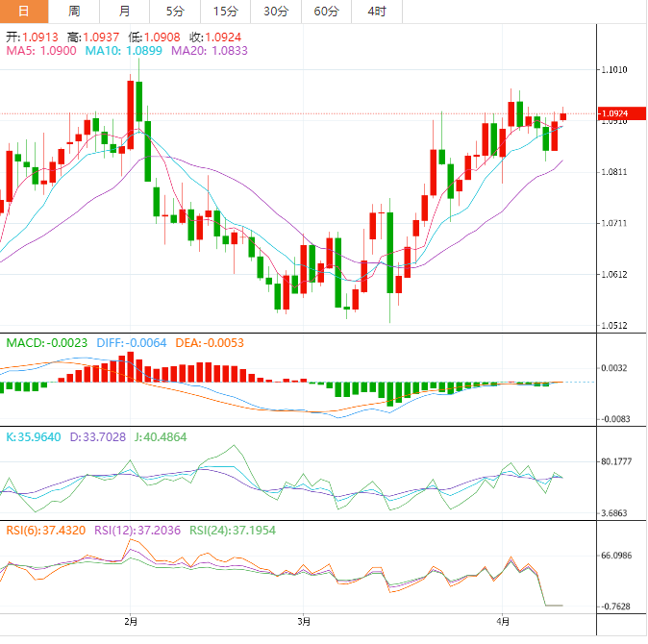Click the RSI(12):37.2036 label
Image resolution: width=648 pixels, height=644 pixels.
click(x=137, y=531)
